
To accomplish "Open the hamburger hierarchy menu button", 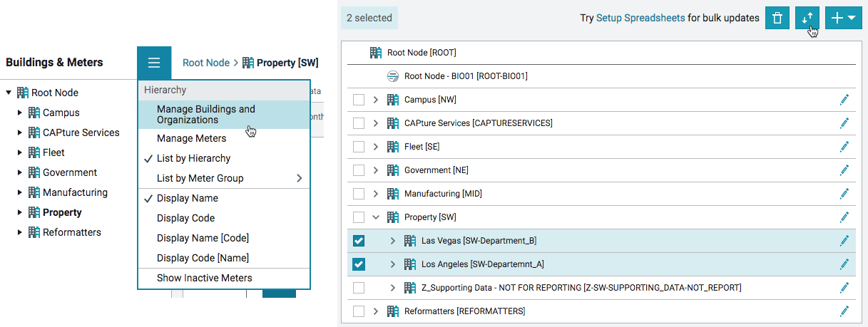I will point(154,63).
